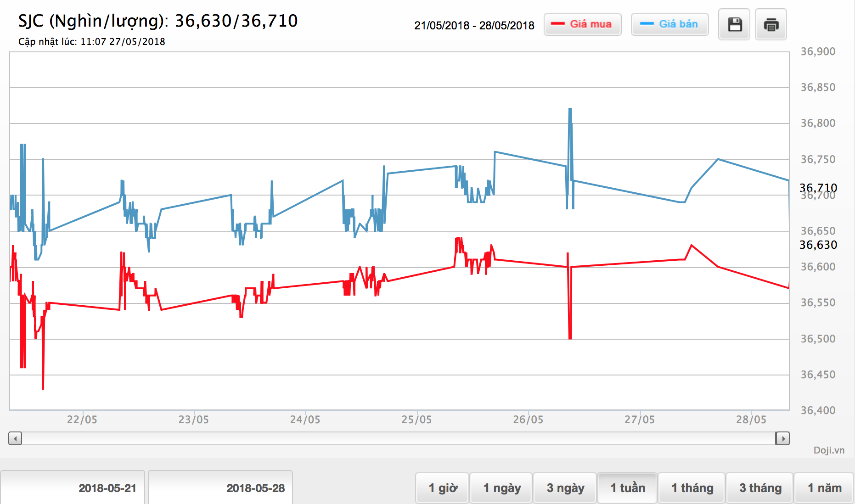The image size is (855, 504).
Task: Select the 1 tuần time range
Action: (x=627, y=488)
